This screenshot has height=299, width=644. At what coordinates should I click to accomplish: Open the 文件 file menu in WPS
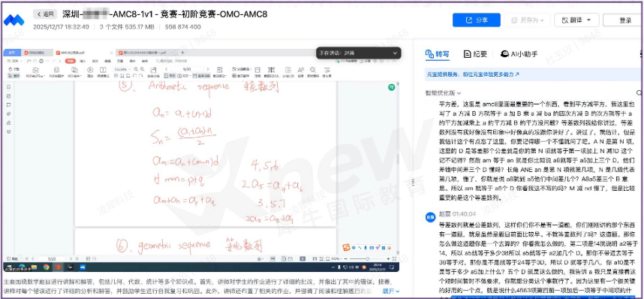click(15, 61)
